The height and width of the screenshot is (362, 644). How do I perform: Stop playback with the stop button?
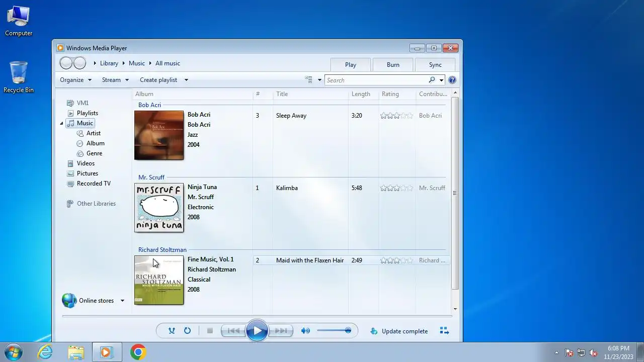click(x=210, y=331)
